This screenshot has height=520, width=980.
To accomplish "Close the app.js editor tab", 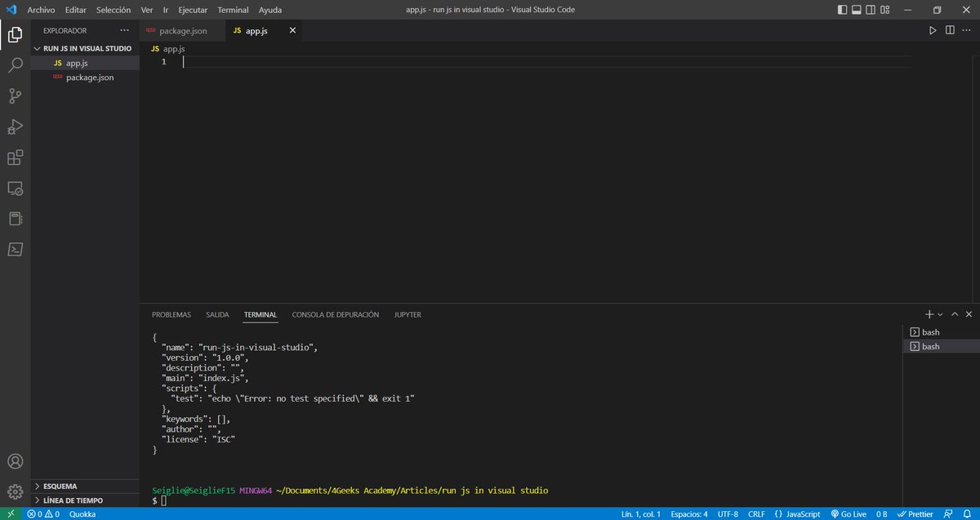I will [292, 31].
